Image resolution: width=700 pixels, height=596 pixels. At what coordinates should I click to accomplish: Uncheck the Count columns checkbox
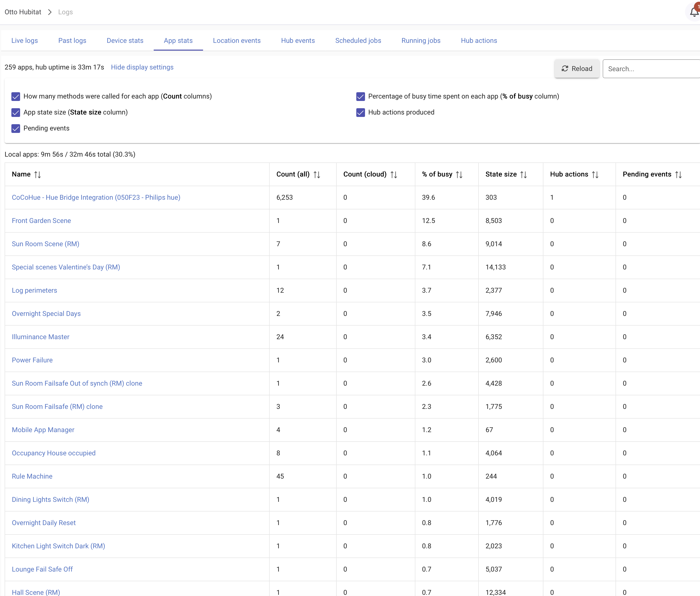[x=16, y=97]
